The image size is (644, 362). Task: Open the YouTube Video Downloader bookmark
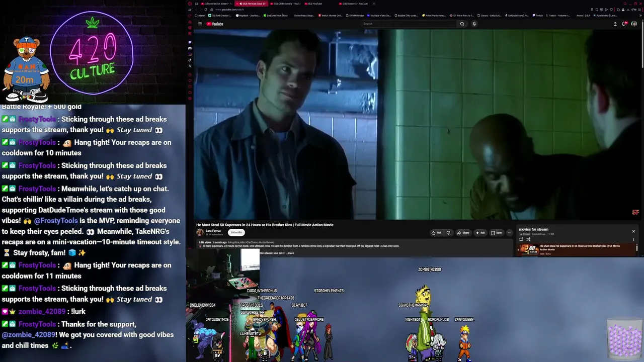380,16
